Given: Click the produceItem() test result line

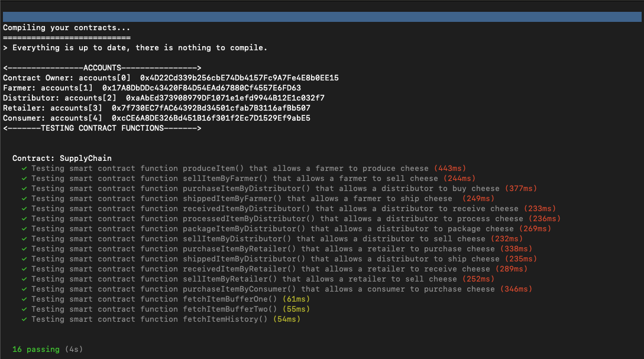Looking at the screenshot, I should pyautogui.click(x=244, y=169).
